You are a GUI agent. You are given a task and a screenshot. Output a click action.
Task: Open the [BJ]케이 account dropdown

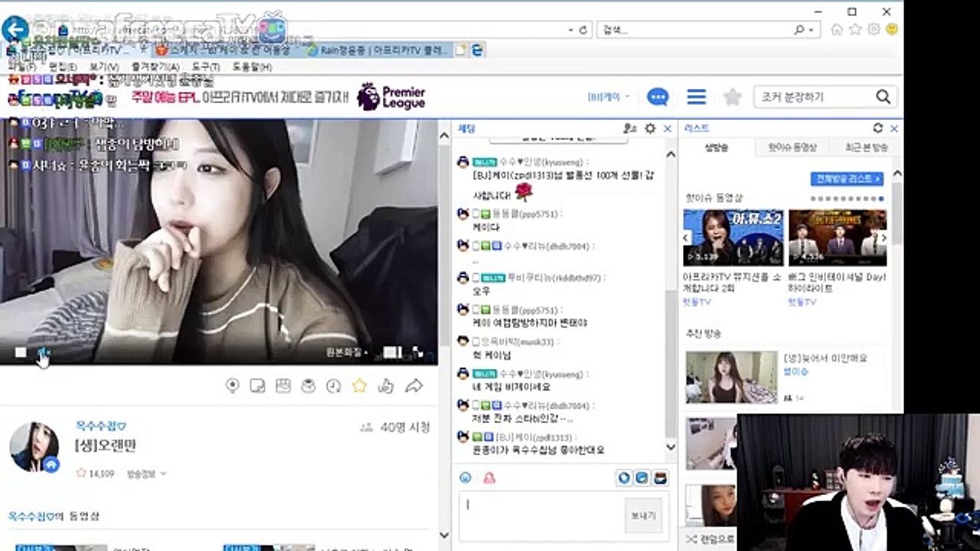pos(609,97)
